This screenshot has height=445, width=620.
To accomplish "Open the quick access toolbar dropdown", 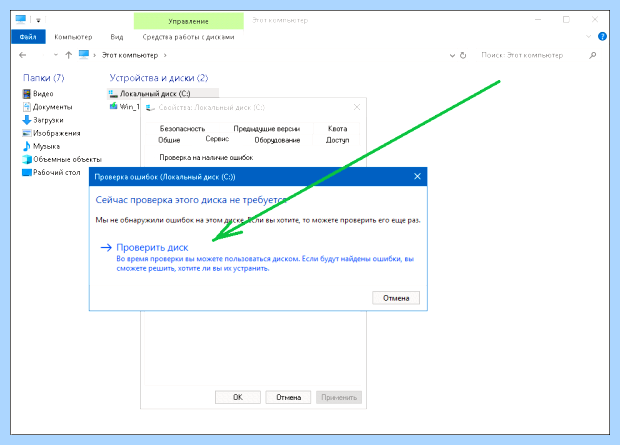I will point(38,20).
